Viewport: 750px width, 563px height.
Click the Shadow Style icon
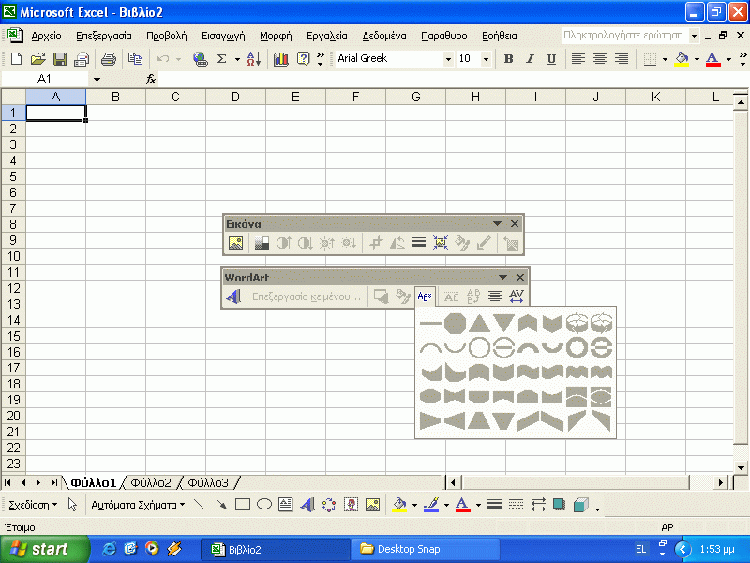(x=559, y=504)
